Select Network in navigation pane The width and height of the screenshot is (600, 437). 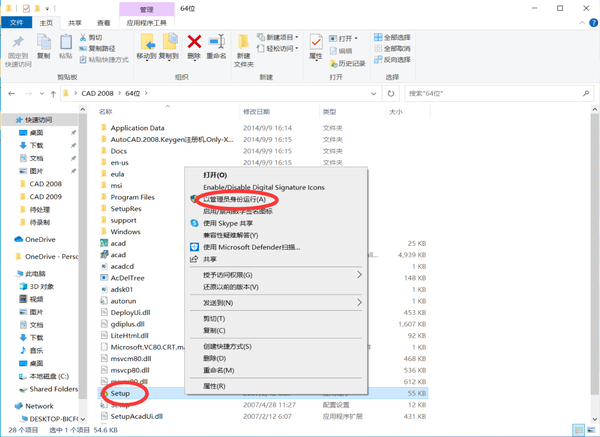(39, 406)
